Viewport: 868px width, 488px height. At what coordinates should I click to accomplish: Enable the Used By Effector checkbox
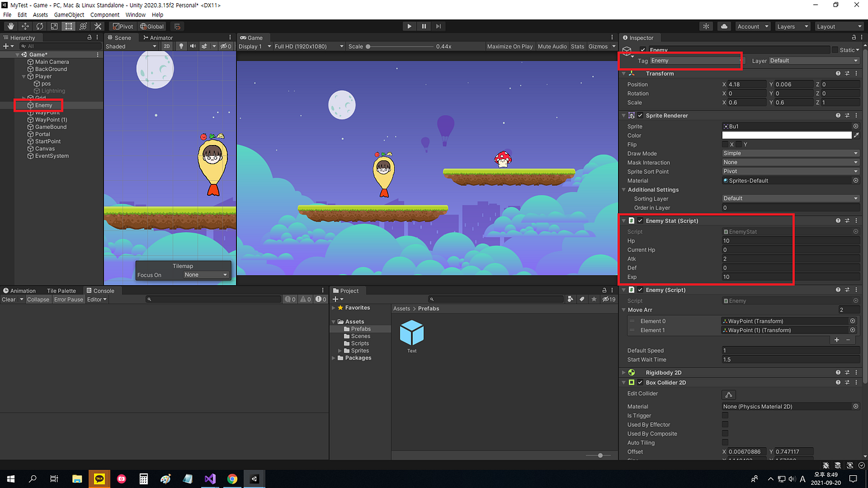725,425
